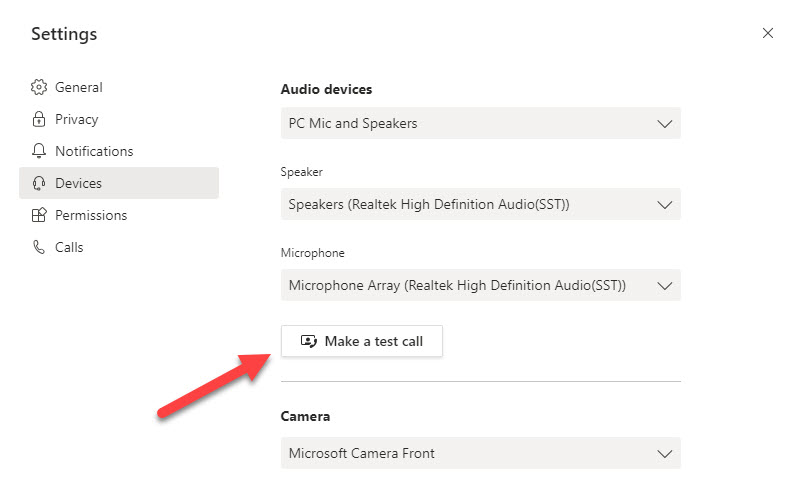The width and height of the screenshot is (787, 477).
Task: Expand the Microphone selection dropdown
Action: point(480,285)
